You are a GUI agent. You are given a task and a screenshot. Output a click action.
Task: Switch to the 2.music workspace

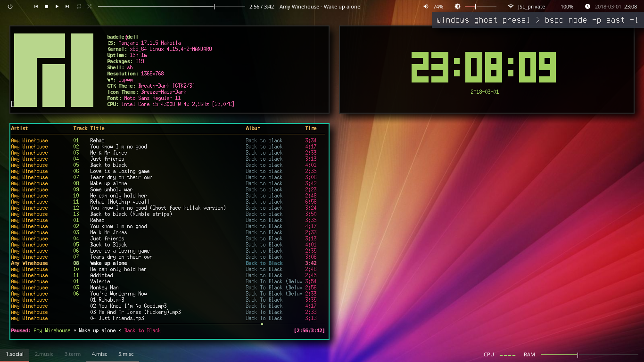click(x=44, y=354)
